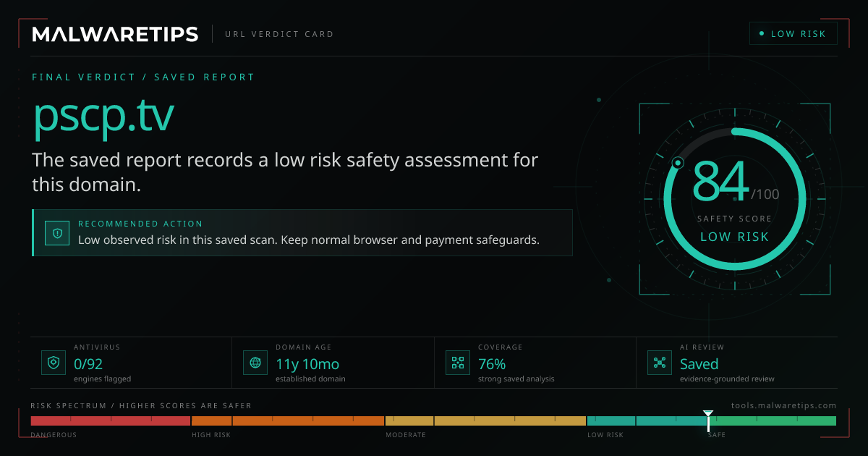Click the 'evidence-grounded review' caption
The height and width of the screenshot is (456, 868).
[727, 379]
